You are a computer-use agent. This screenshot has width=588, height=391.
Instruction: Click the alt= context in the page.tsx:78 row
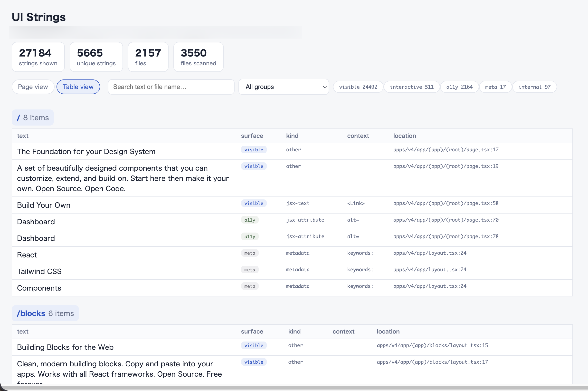(x=353, y=236)
